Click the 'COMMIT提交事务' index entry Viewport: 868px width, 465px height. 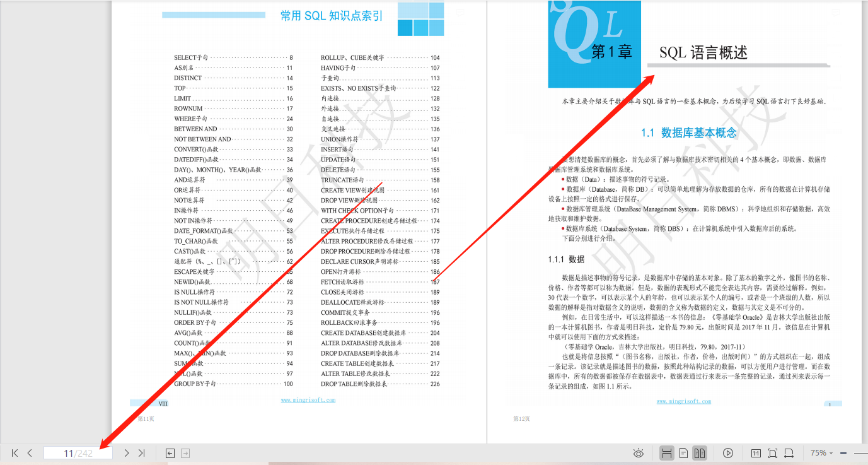click(x=380, y=312)
